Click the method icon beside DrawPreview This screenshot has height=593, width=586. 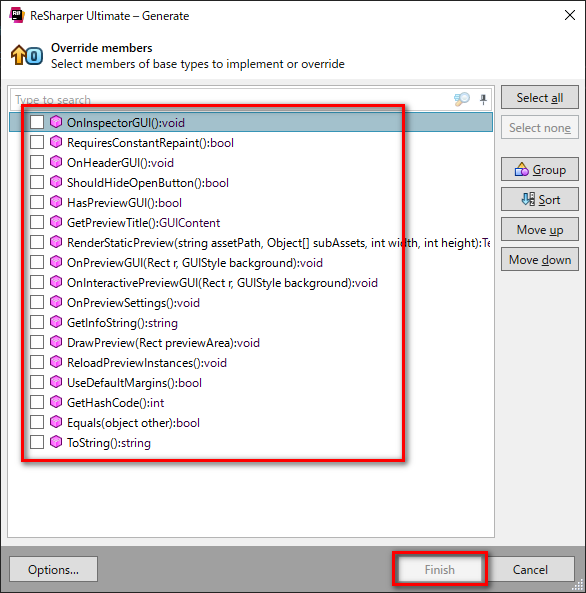(56, 342)
